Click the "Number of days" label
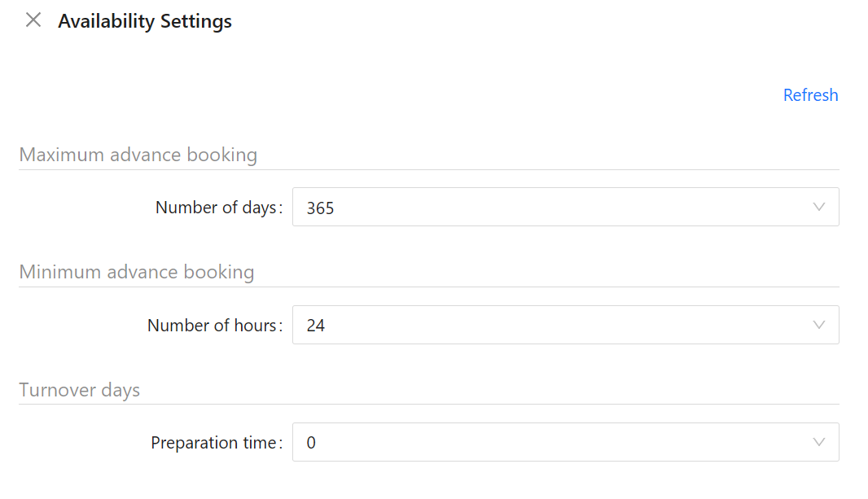The height and width of the screenshot is (499, 868). pos(216,208)
